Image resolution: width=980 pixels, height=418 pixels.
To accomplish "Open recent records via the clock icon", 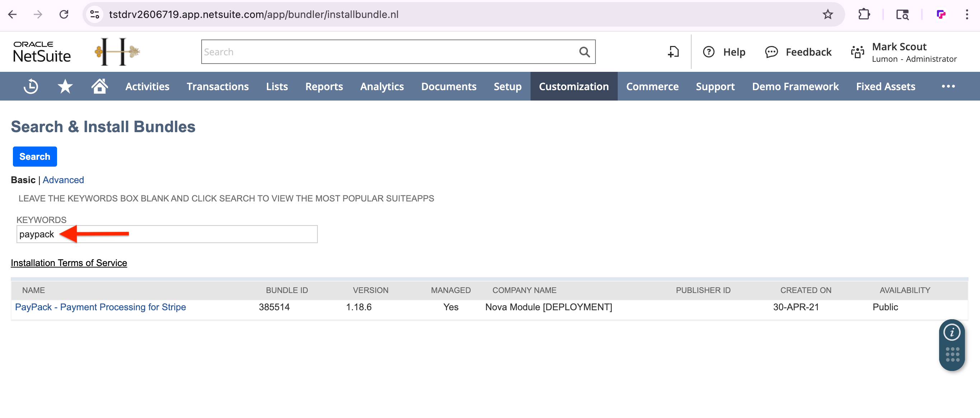I will tap(30, 86).
